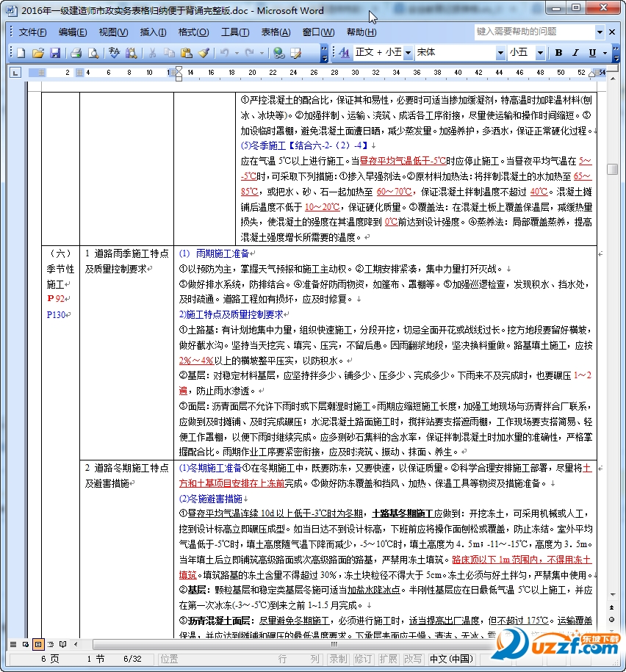626x672 pixels.
Task: Toggle macro recording (录制) in the status bar
Action: point(338,659)
